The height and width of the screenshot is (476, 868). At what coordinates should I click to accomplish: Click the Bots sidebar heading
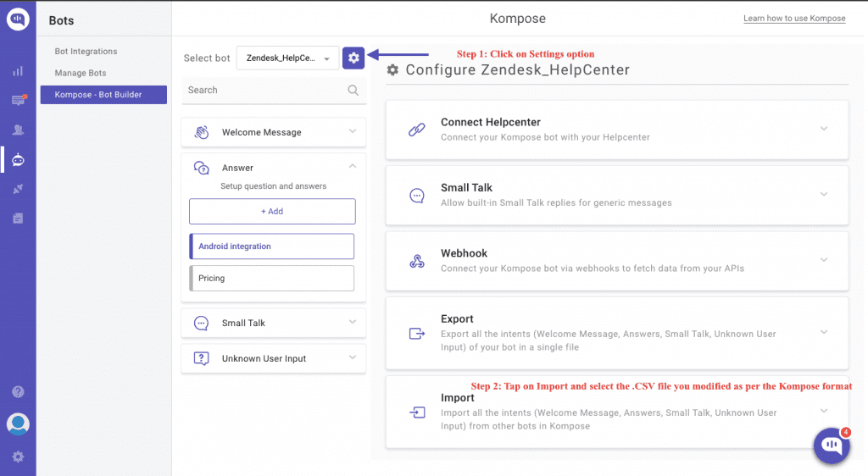click(x=61, y=20)
